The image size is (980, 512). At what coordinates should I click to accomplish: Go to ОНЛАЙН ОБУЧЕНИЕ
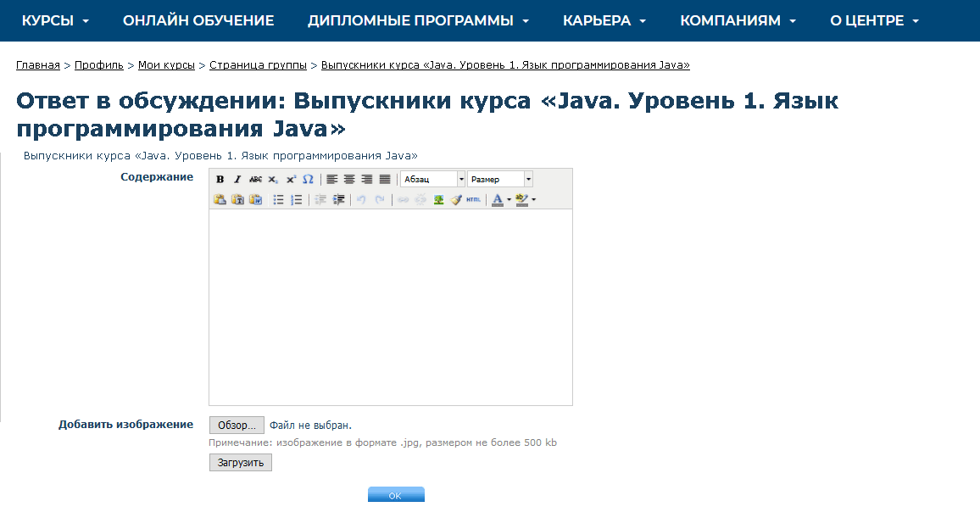[198, 20]
